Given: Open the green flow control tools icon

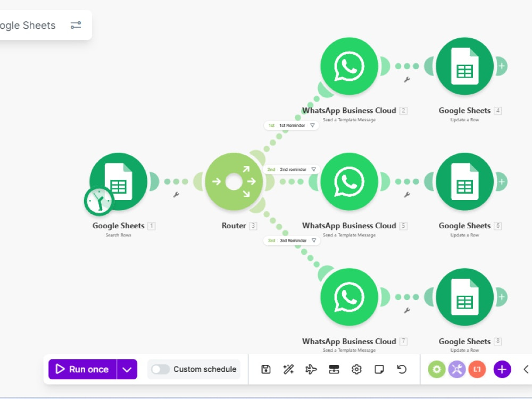Looking at the screenshot, I should click(x=437, y=369).
